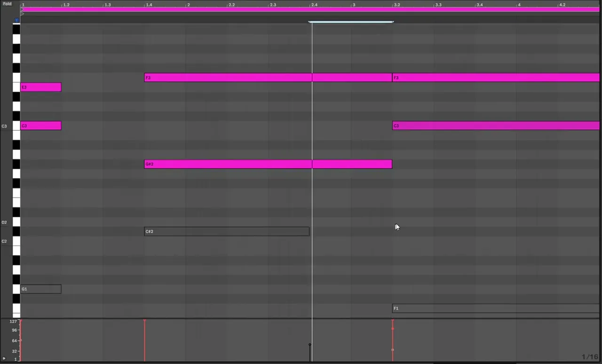Image resolution: width=602 pixels, height=364 pixels.
Task: Click bar 4 on the ruler
Action: [x=519, y=5]
